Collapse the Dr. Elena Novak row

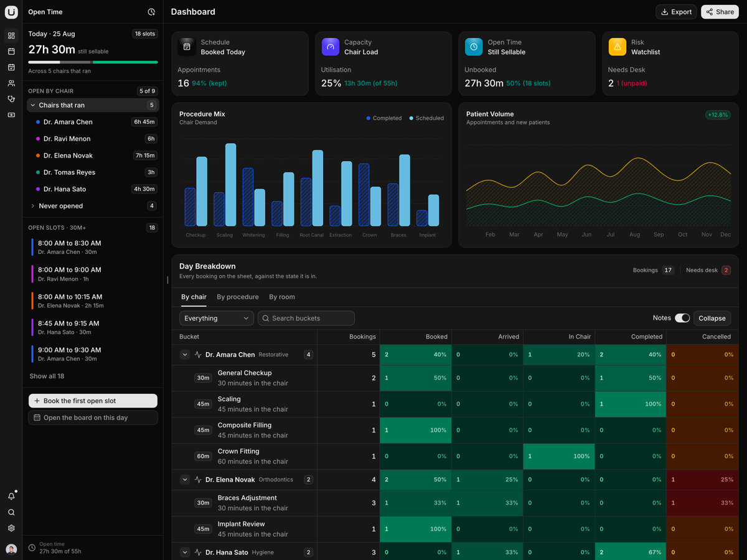pyautogui.click(x=185, y=480)
